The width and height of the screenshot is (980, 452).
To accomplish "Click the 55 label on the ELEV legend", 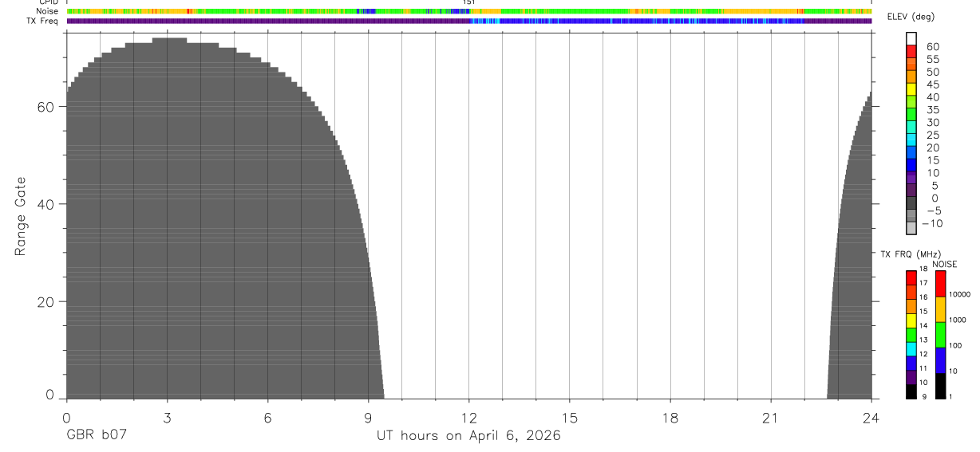I will point(932,59).
